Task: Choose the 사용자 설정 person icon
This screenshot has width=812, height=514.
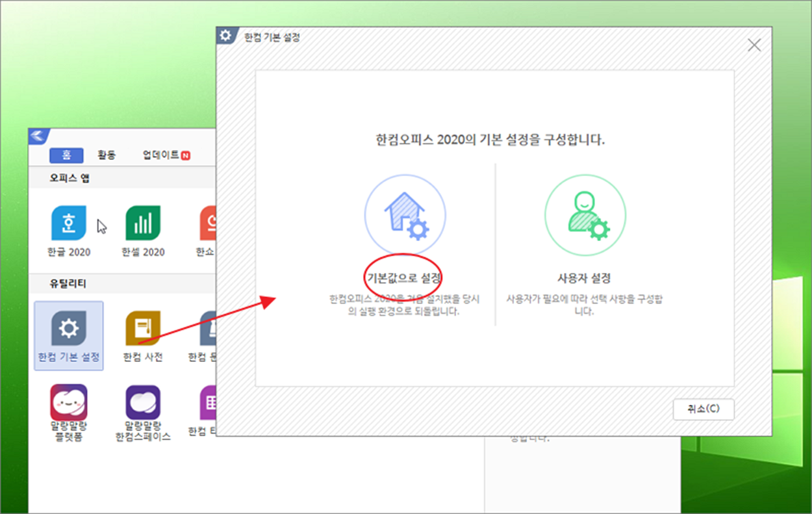Action: point(585,215)
